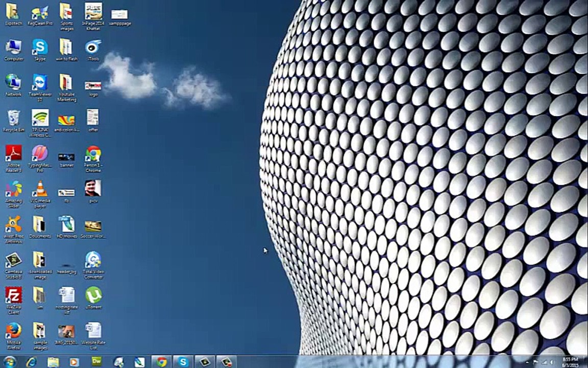Open the Sports images folder

[x=66, y=17]
